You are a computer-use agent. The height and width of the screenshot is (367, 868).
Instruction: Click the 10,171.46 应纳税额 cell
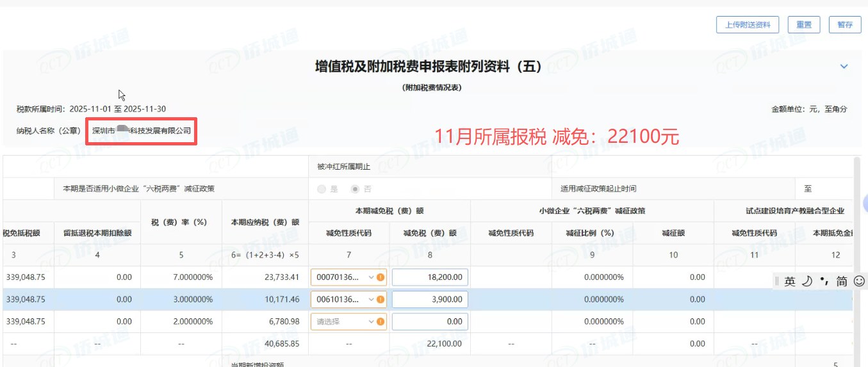pyautogui.click(x=265, y=299)
